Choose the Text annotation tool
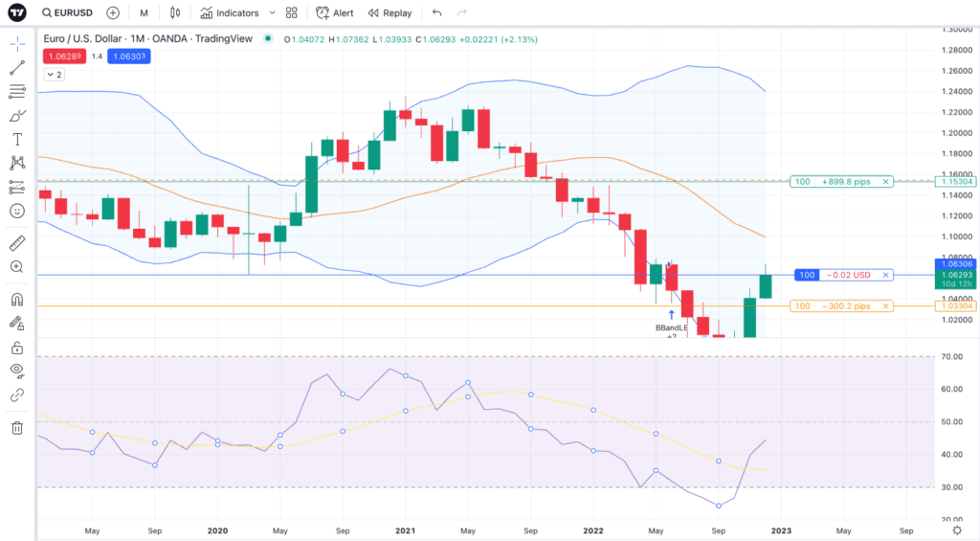The image size is (980, 541). (x=17, y=140)
